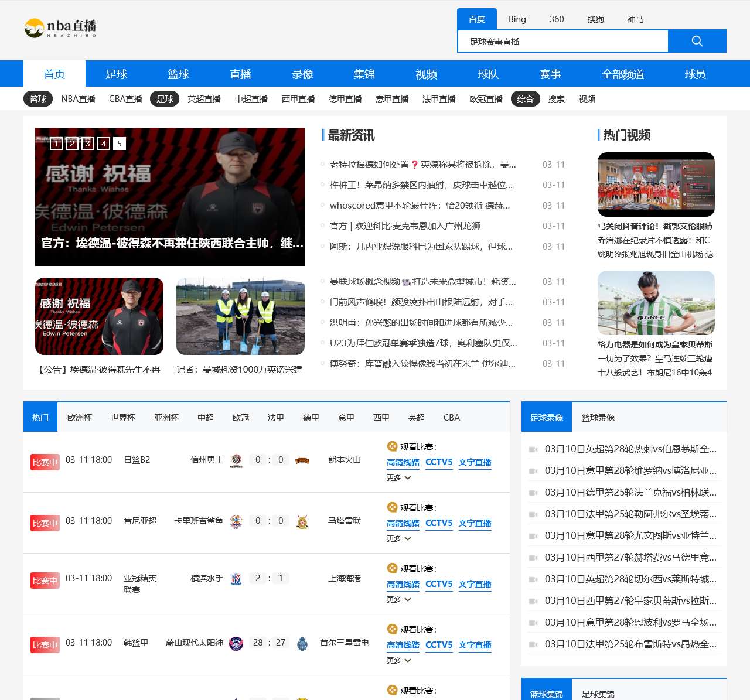This screenshot has width=750, height=700.
Task: Click video icon beside 西甲第27轮皇家贝蒂斯vs拉斯
Action: 533,601
